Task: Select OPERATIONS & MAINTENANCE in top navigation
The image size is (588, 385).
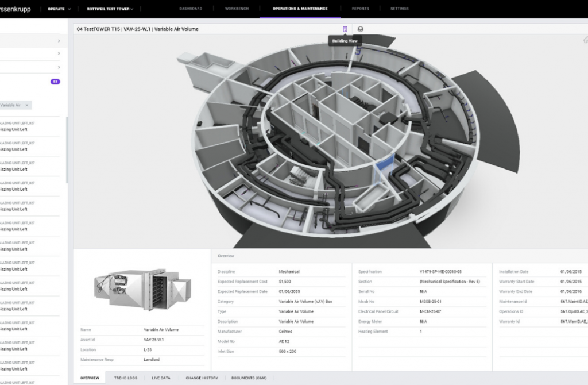Action: pos(300,9)
